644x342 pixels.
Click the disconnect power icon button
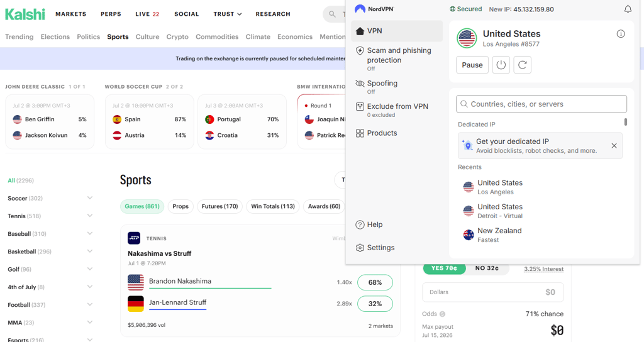click(x=501, y=65)
